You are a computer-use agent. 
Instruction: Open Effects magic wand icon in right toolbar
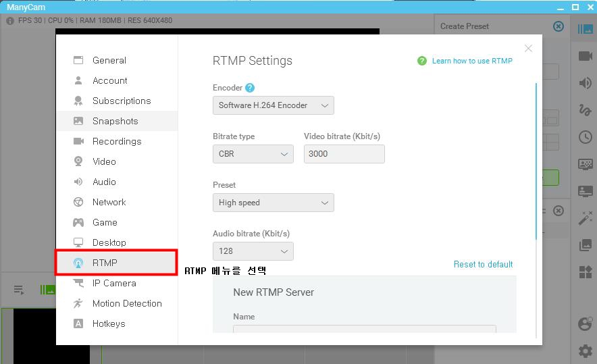[x=586, y=218]
